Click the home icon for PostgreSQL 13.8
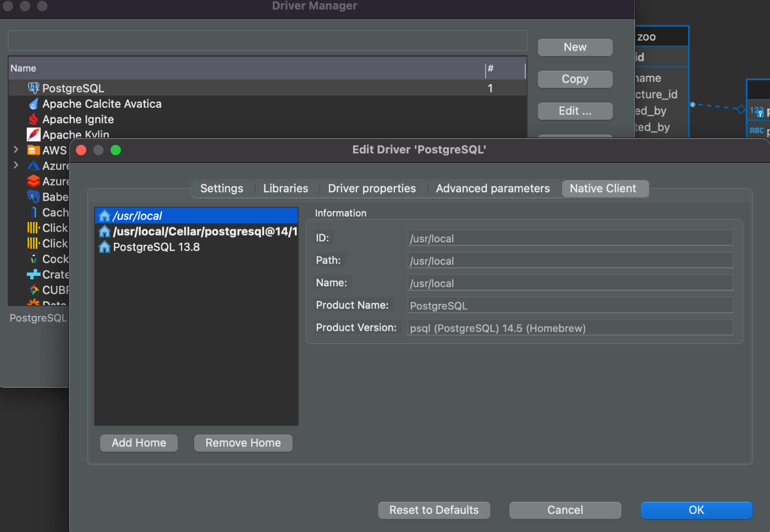This screenshot has height=532, width=770. pyautogui.click(x=105, y=247)
